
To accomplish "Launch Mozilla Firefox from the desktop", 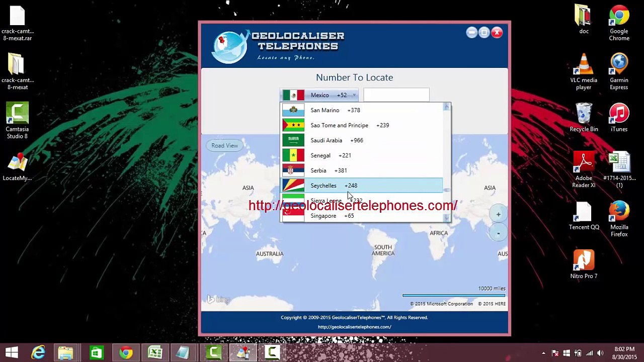I will pos(619,219).
